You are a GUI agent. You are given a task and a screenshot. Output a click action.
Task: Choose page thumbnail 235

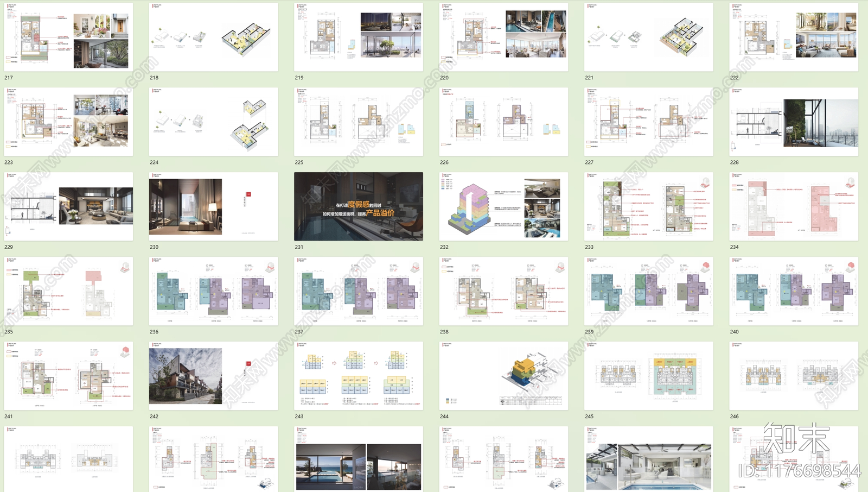point(68,291)
